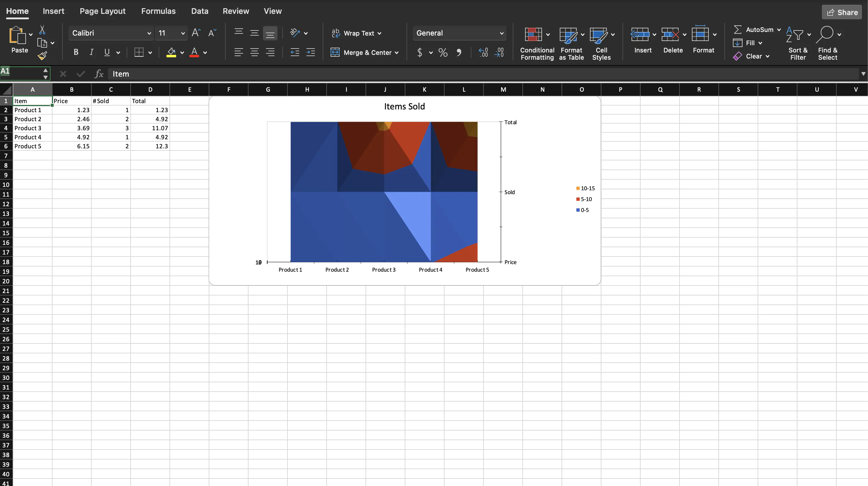Click the Format Painter brush icon
Screen dimensions: 868x486
(x=42, y=56)
